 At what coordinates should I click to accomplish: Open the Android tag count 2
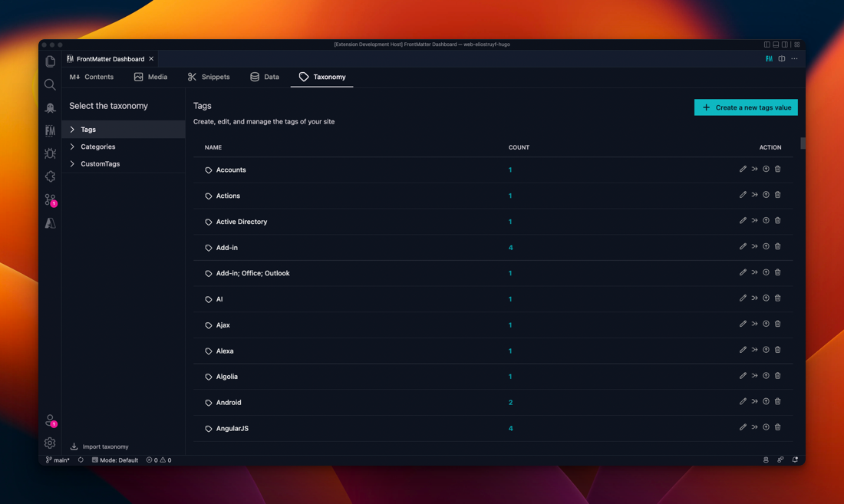[x=510, y=402]
